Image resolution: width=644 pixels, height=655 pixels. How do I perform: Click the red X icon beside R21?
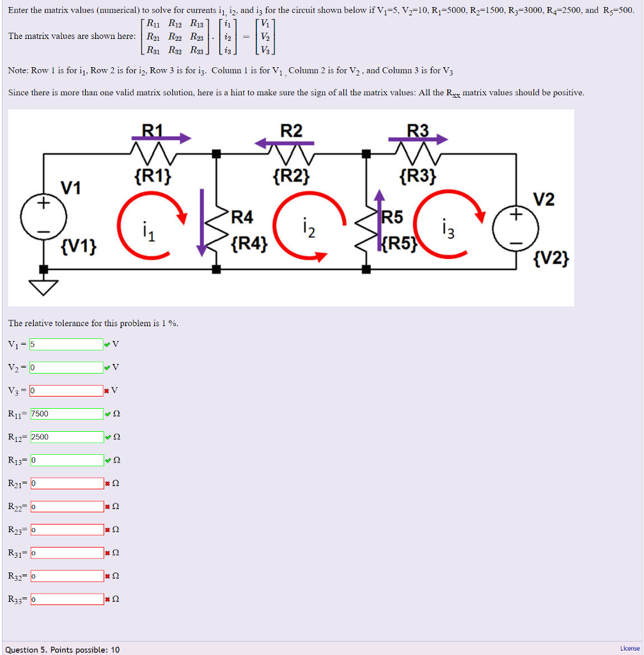point(107,483)
